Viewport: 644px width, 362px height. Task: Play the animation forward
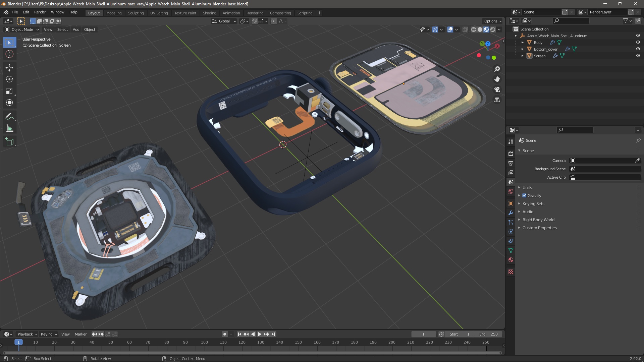click(x=260, y=334)
